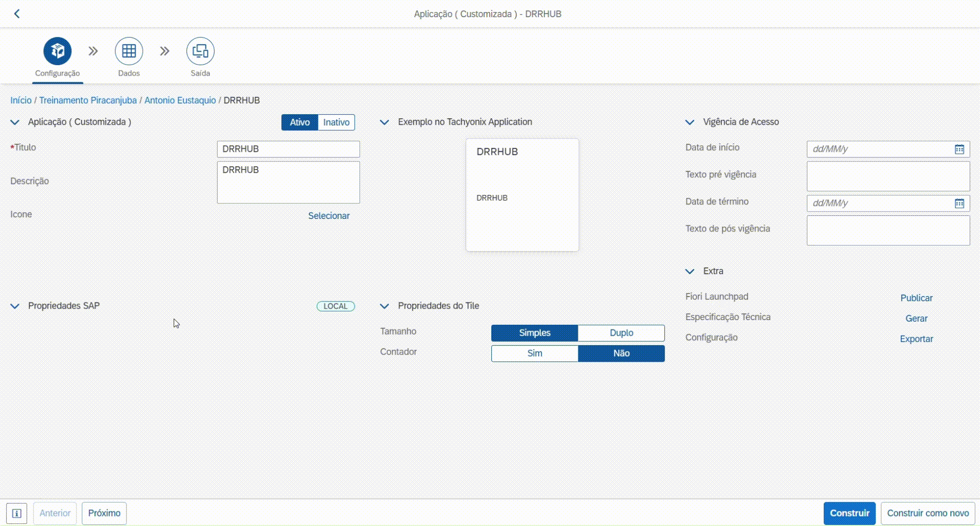Collapse the Propriedades do Tile section
The image size is (980, 526).
tap(384, 307)
